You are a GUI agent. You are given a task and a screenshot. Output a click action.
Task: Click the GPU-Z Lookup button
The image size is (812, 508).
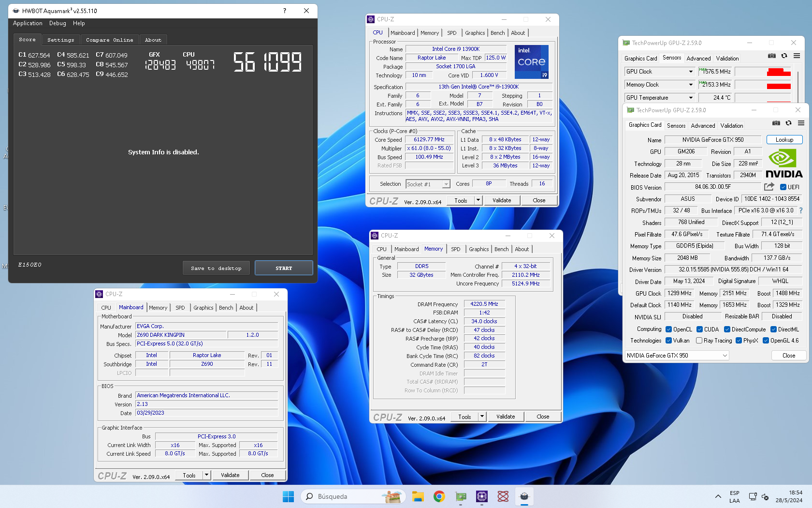pyautogui.click(x=784, y=140)
